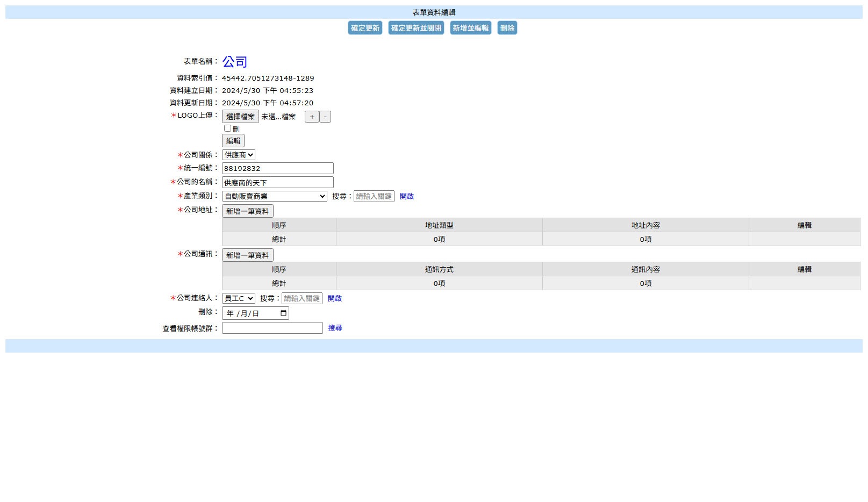The height and width of the screenshot is (502, 868).
Task: Open the 公司關係 dropdown showing 供應商
Action: 239,155
